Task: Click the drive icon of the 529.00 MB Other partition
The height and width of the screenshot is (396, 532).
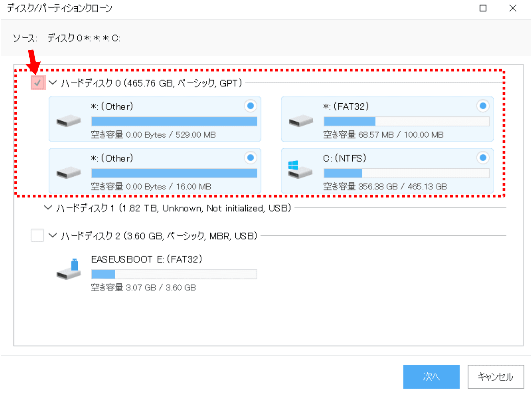Action: 68,121
